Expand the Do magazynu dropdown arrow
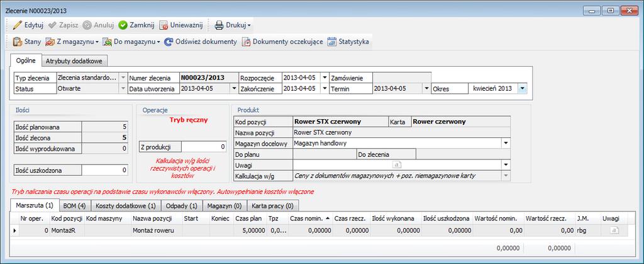Screen dimensions: 644x264 (158, 42)
